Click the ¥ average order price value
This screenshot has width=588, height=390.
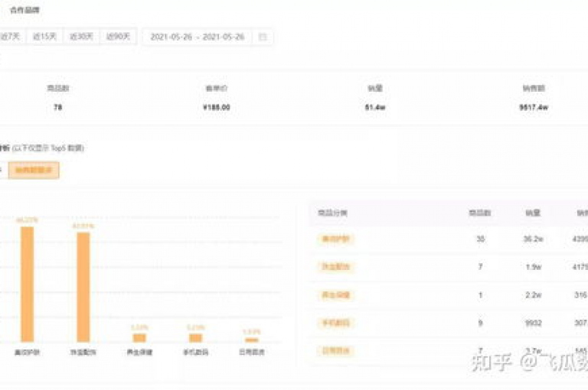point(217,107)
